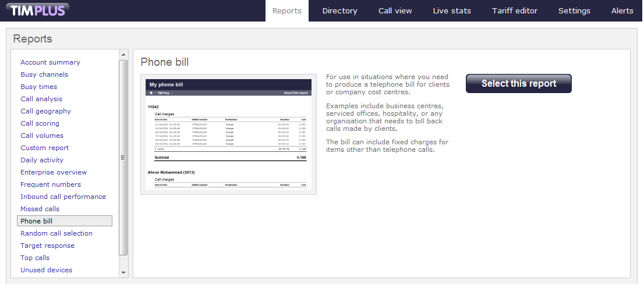The width and height of the screenshot is (644, 288).
Task: Open the Settings tab
Action: pyautogui.click(x=574, y=10)
